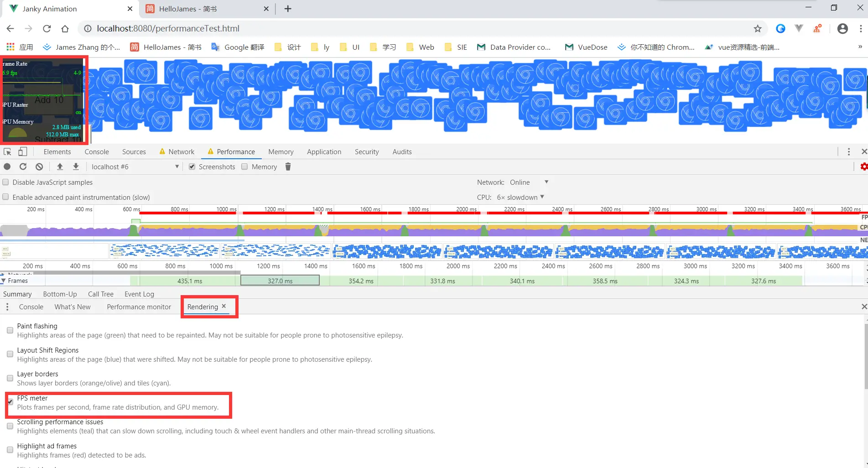Click the browser forward arrow
The image size is (868, 468).
click(28, 28)
